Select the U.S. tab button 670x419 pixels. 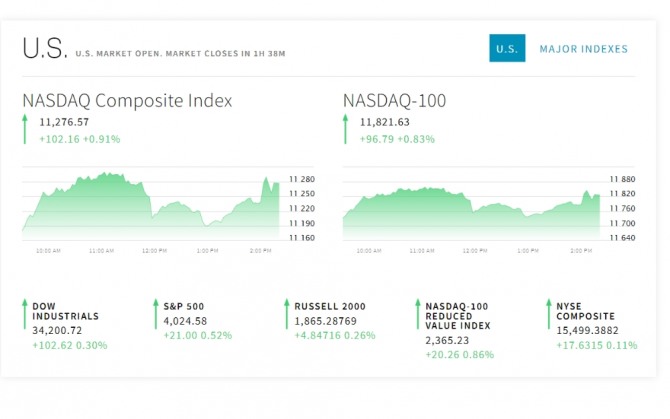click(507, 48)
